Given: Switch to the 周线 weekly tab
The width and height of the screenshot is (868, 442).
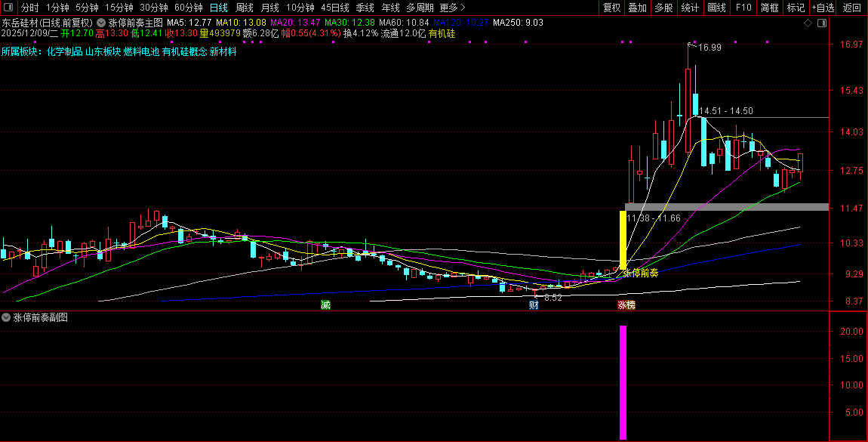Looking at the screenshot, I should coord(244,8).
